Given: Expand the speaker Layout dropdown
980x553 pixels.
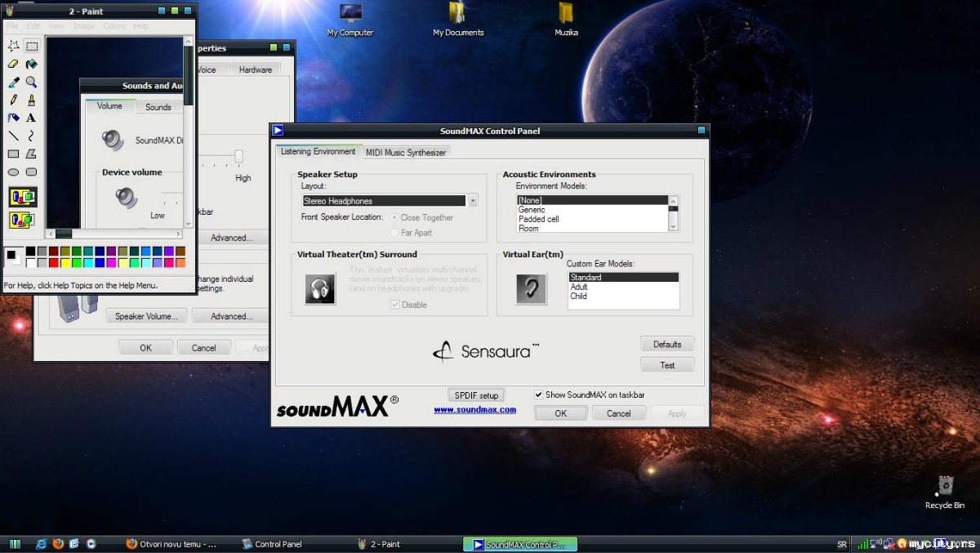Looking at the screenshot, I should [x=472, y=201].
